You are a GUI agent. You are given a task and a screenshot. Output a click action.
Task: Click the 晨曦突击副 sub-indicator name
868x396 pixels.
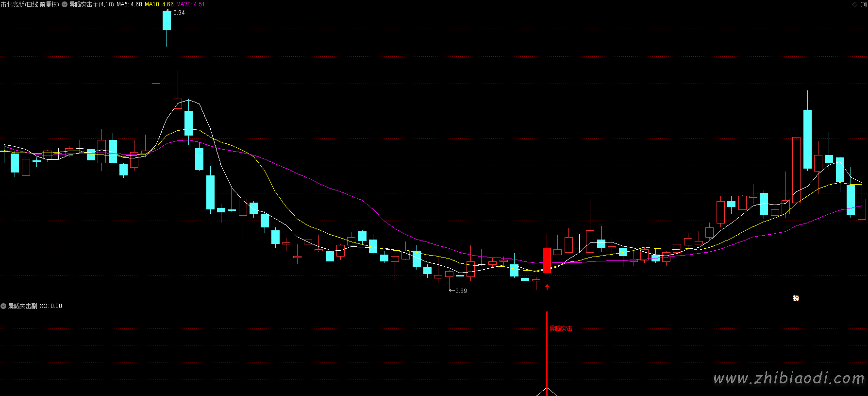click(x=23, y=306)
